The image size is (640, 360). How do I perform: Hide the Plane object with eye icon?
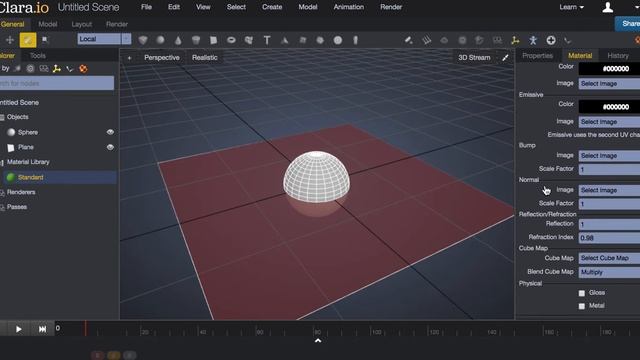click(110, 147)
